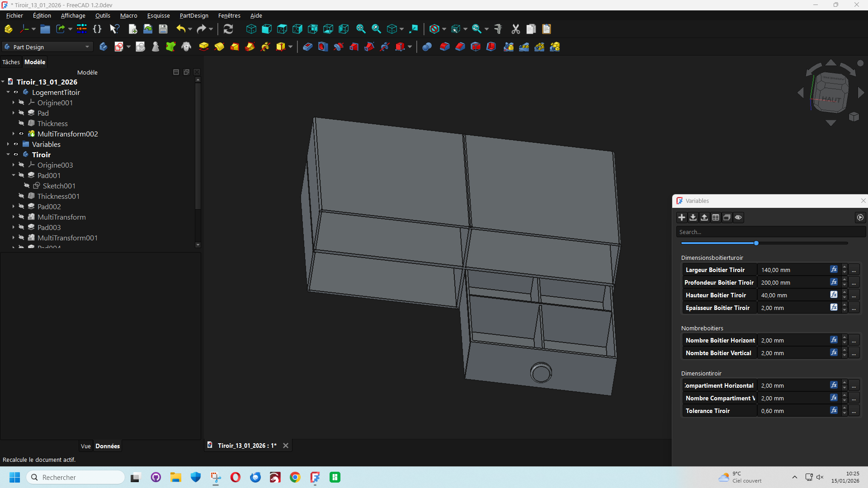Toggle visibility of Pad002 in tree
The width and height of the screenshot is (868, 488).
(21, 206)
